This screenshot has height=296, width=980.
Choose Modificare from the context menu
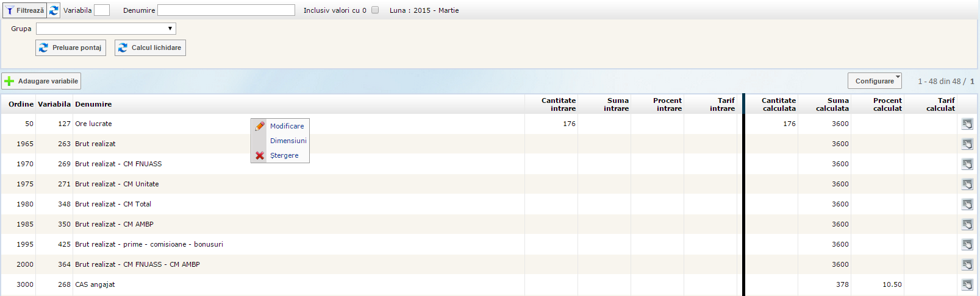[x=287, y=126]
